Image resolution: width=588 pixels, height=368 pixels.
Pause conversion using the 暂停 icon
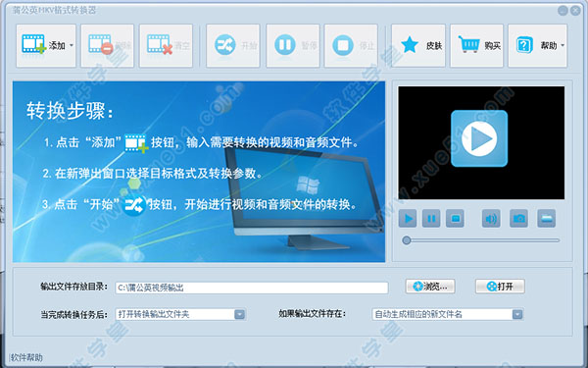click(x=285, y=45)
